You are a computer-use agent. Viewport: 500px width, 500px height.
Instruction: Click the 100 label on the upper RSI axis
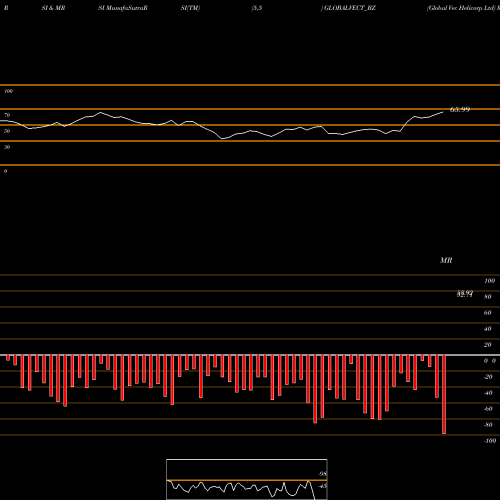pyautogui.click(x=8, y=91)
